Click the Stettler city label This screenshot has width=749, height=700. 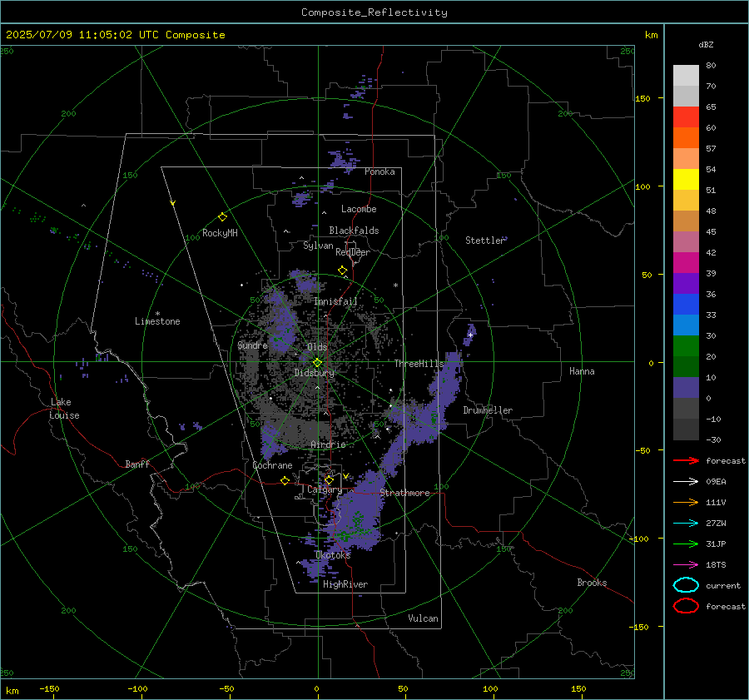485,241
